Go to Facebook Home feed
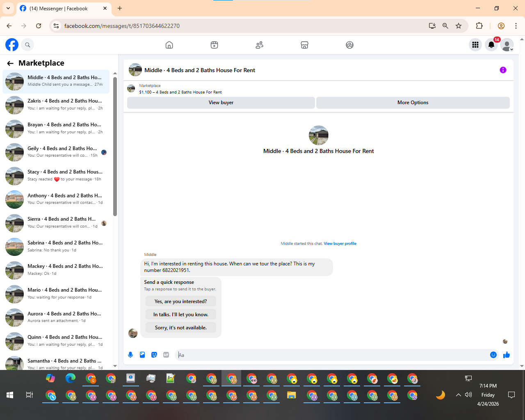 [x=169, y=45]
